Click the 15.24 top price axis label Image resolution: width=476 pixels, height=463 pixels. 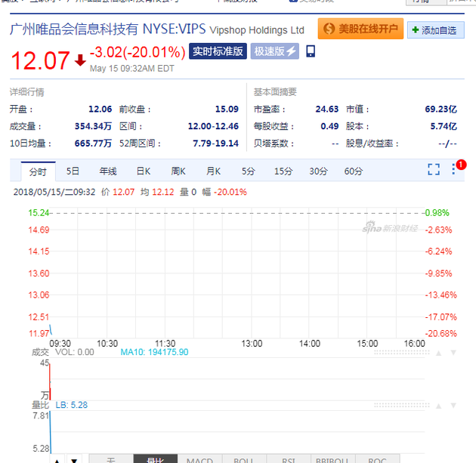(39, 213)
